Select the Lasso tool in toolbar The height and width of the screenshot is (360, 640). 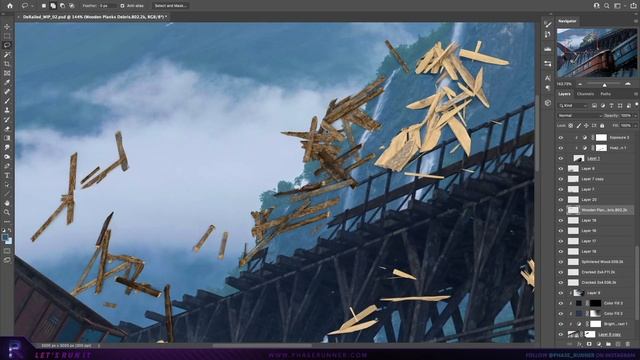tap(7, 45)
